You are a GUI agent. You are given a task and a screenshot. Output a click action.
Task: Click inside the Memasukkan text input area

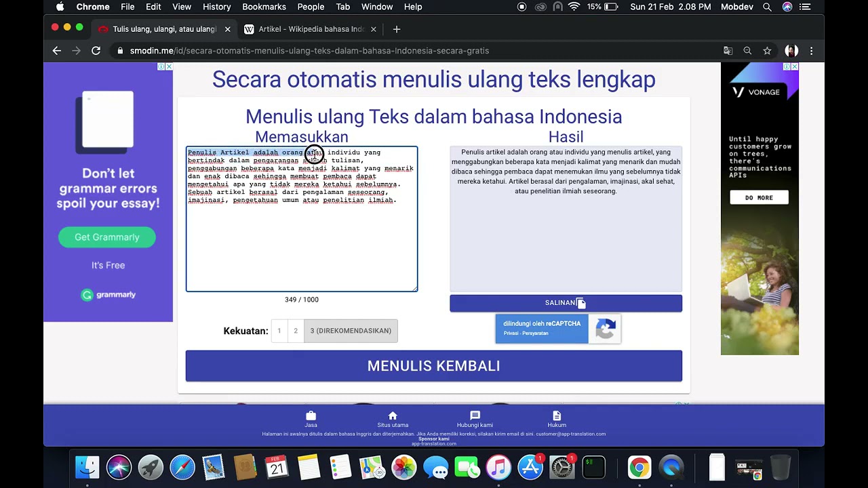tap(302, 219)
